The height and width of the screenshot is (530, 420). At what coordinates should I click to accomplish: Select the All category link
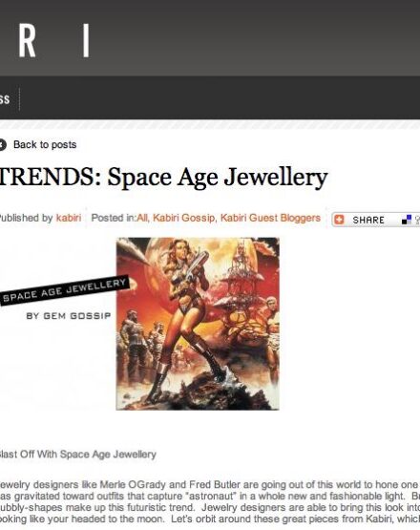tap(142, 218)
